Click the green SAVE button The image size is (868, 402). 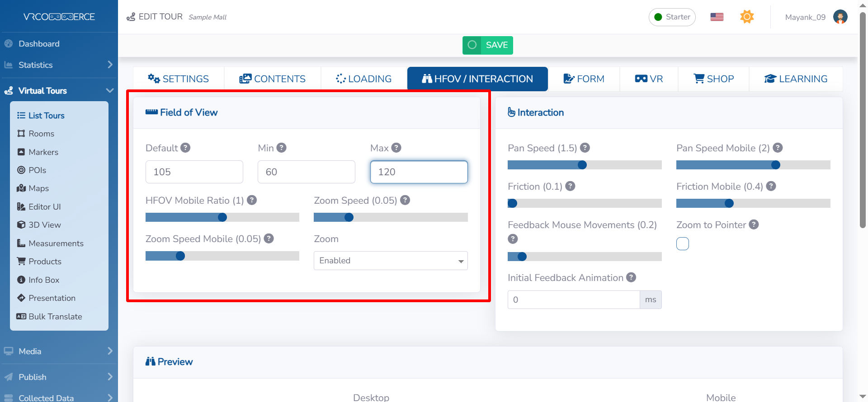tap(487, 45)
